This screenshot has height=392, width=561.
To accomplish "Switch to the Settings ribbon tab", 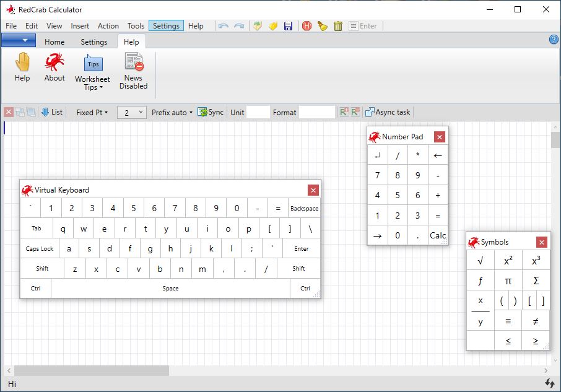I will point(94,42).
